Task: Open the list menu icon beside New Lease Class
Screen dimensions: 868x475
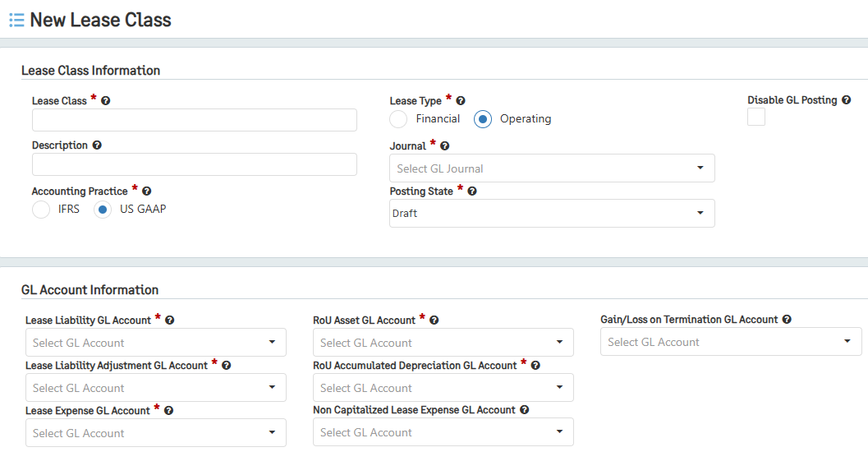Action: [x=16, y=21]
